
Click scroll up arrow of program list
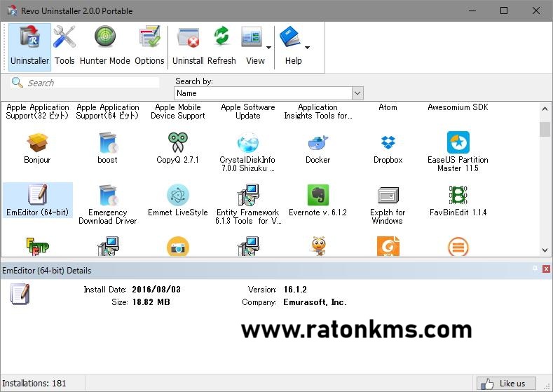click(x=545, y=109)
